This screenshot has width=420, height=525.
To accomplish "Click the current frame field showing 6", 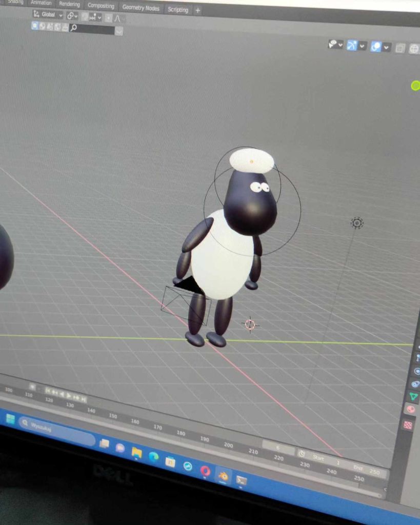I will click(277, 448).
